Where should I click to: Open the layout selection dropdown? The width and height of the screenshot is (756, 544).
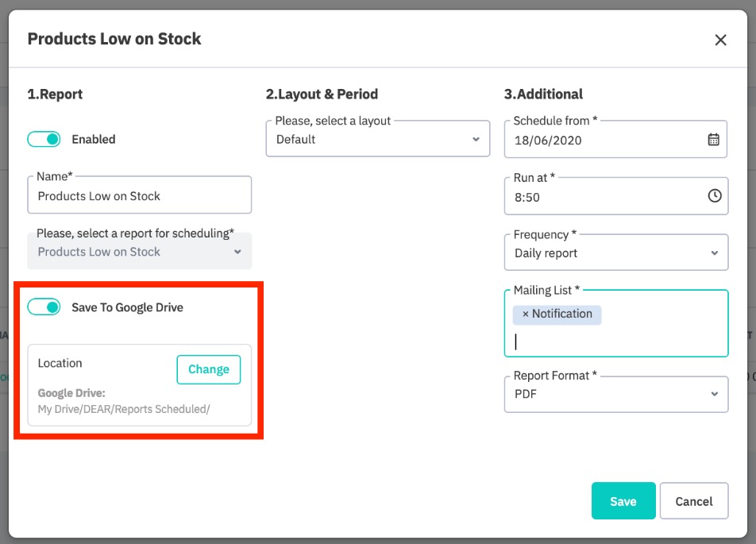(x=377, y=140)
